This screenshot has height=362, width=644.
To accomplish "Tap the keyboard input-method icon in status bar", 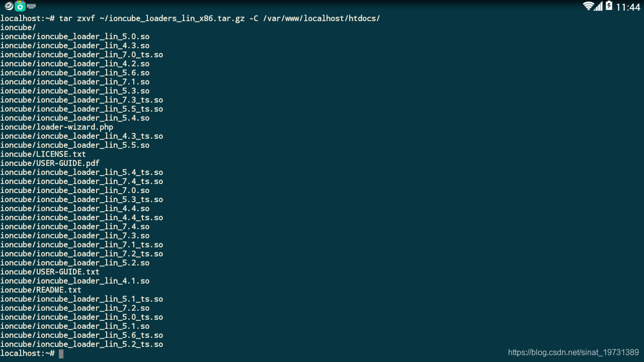I will [31, 6].
